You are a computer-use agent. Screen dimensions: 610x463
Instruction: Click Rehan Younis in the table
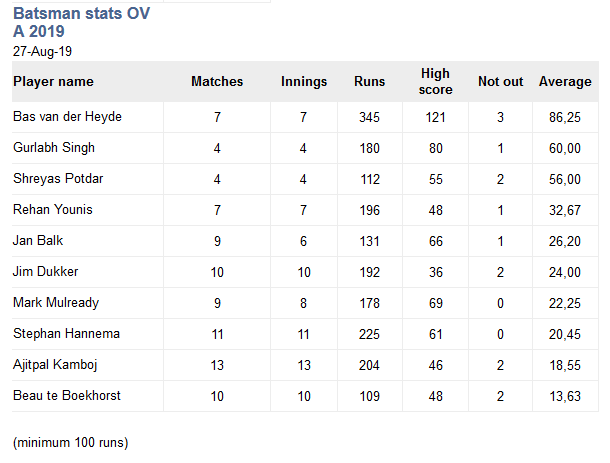pyautogui.click(x=53, y=209)
